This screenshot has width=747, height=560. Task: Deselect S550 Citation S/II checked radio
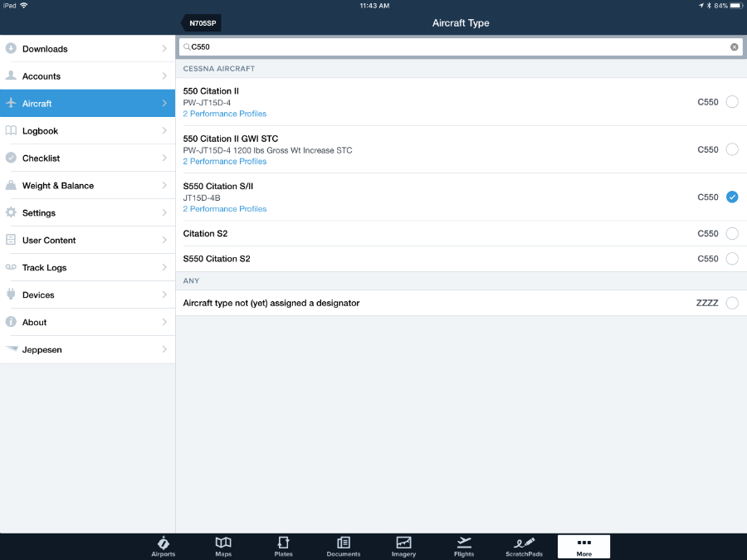click(x=732, y=197)
